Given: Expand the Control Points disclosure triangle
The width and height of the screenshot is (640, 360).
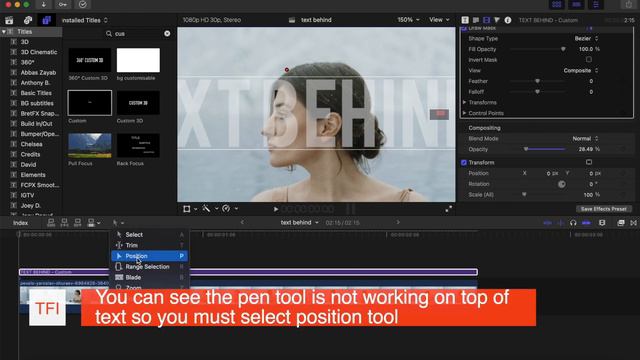Looking at the screenshot, I should click(464, 113).
